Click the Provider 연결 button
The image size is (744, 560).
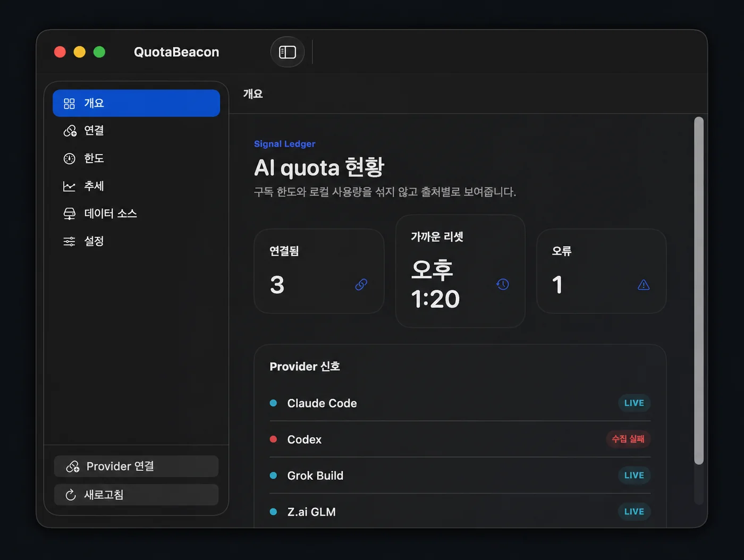[x=136, y=466]
